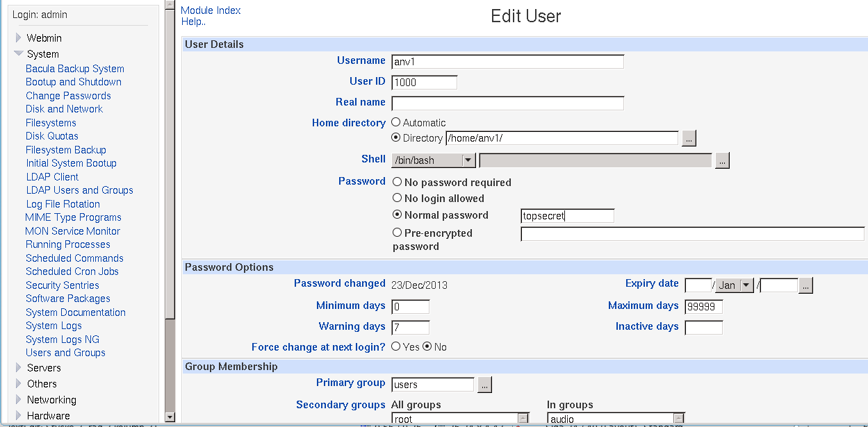The width and height of the screenshot is (868, 427).
Task: Click the Primary group field showing users
Action: (x=433, y=384)
